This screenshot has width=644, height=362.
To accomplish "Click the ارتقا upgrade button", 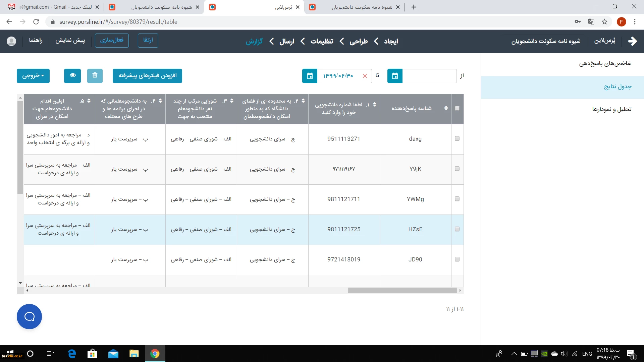I will [x=148, y=40].
